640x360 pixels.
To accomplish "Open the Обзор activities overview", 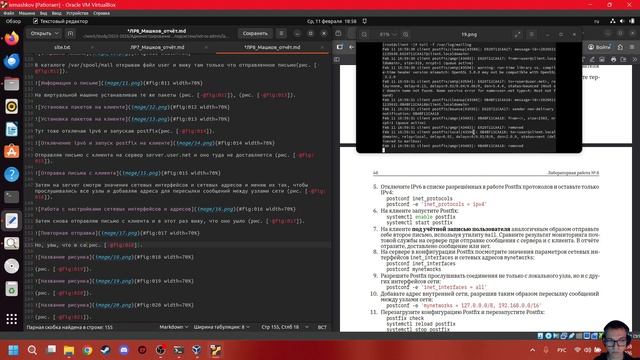I will click(x=13, y=21).
